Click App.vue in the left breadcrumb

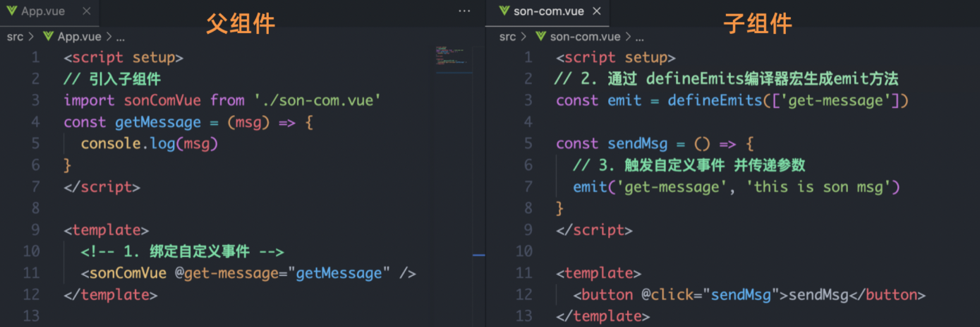click(x=79, y=37)
